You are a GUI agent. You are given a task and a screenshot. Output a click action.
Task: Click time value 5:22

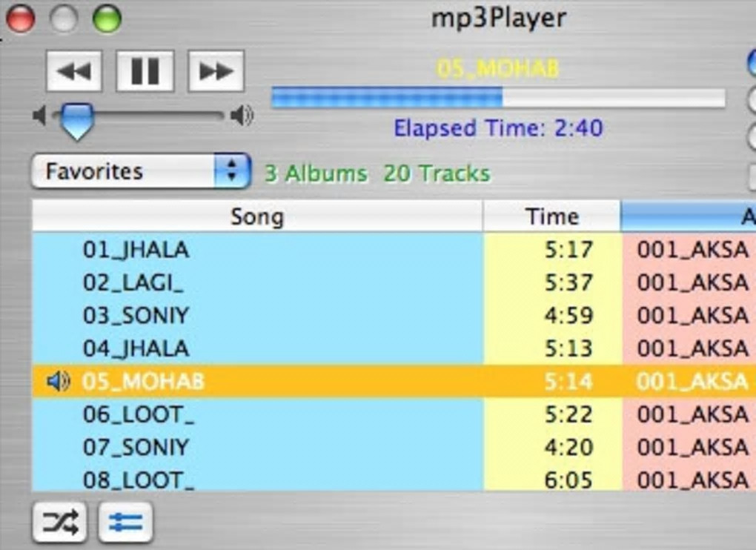568,414
